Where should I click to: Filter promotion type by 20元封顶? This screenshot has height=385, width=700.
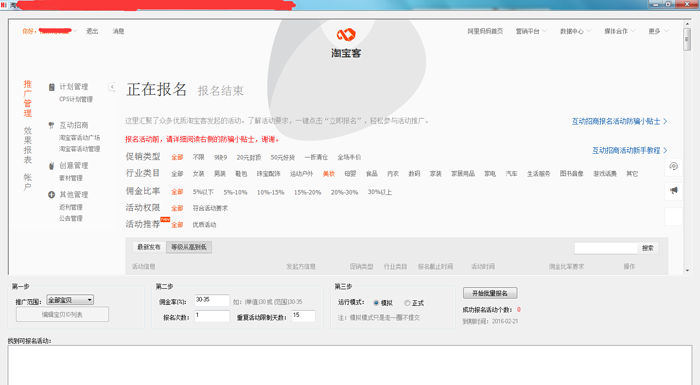[249, 157]
